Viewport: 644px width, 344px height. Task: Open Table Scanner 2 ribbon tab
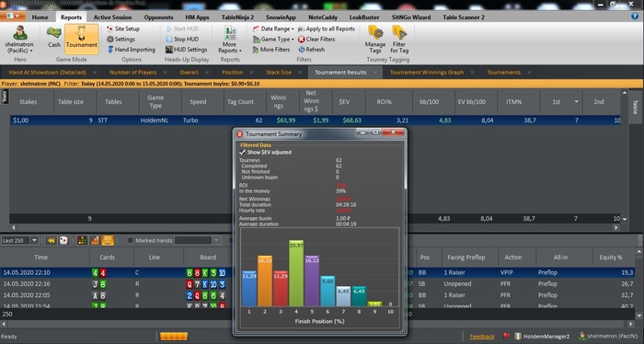(464, 17)
